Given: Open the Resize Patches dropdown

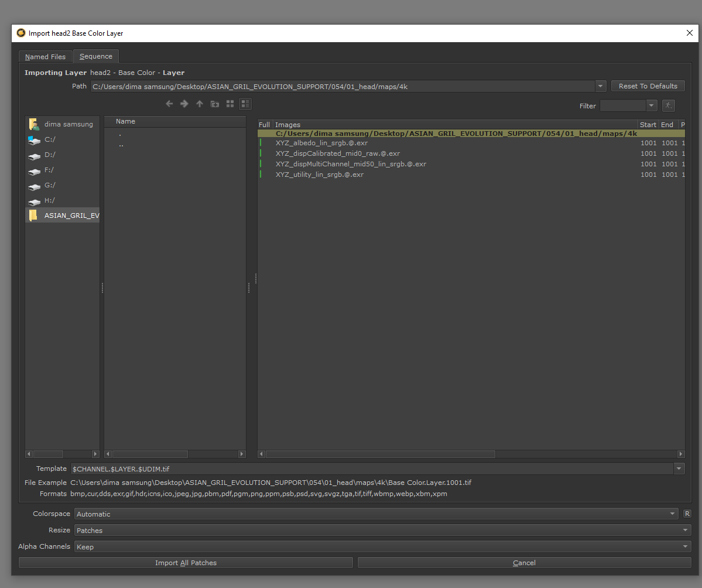Looking at the screenshot, I should (x=383, y=530).
